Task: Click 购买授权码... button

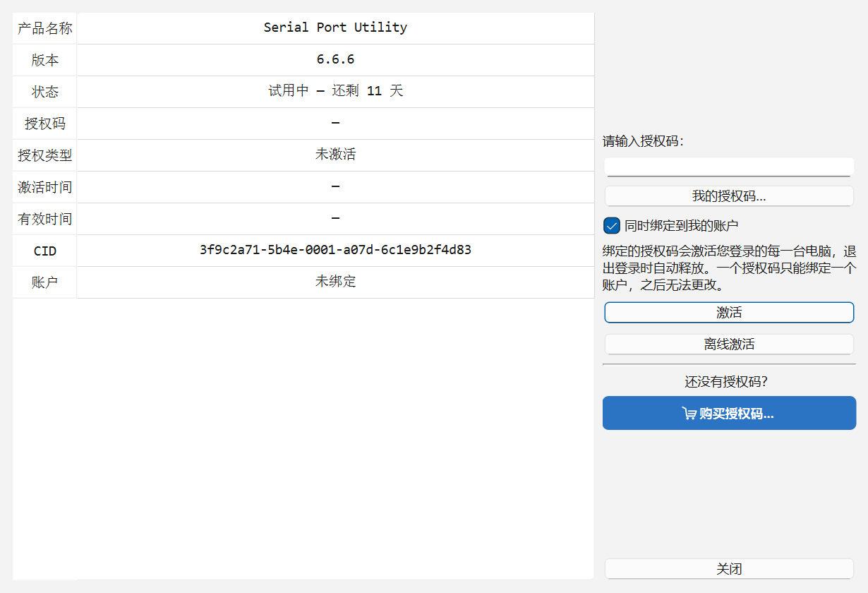Action: [x=729, y=413]
